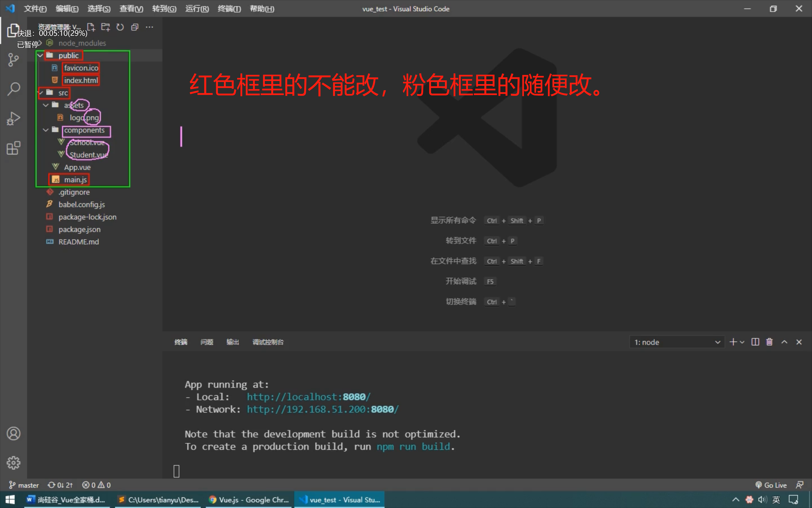The width and height of the screenshot is (812, 508).
Task: Open package-lock.json file
Action: coord(88,217)
